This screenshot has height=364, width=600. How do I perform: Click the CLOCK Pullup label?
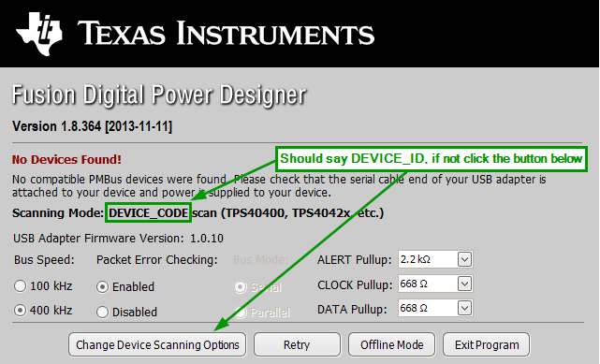point(355,285)
